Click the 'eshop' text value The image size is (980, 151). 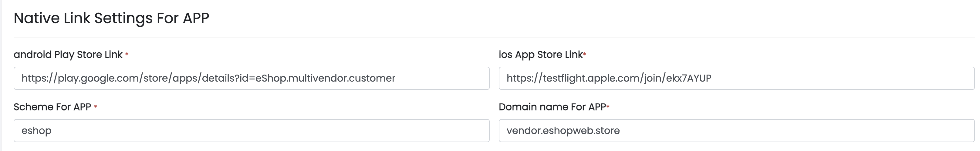pos(36,130)
